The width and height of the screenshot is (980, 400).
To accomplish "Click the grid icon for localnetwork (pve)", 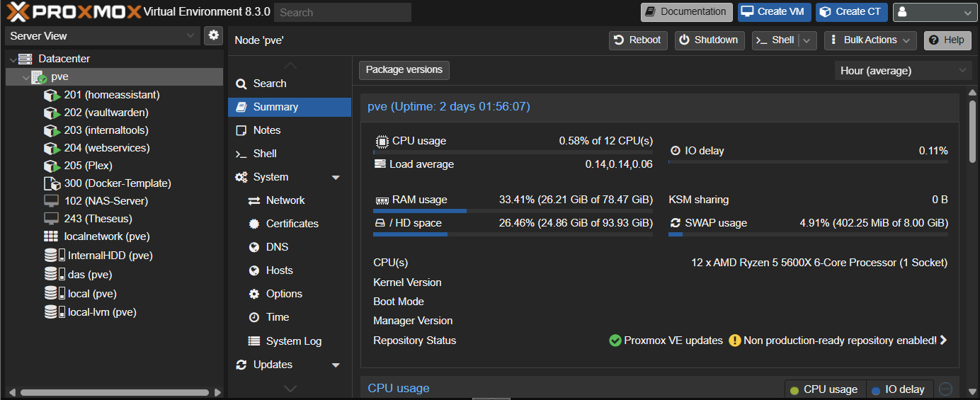I will 51,236.
